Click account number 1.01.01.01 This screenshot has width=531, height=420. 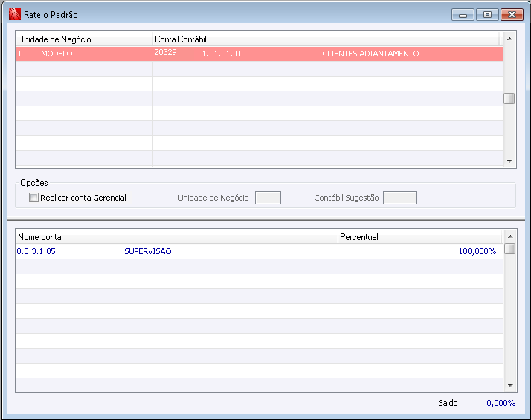pyautogui.click(x=222, y=54)
